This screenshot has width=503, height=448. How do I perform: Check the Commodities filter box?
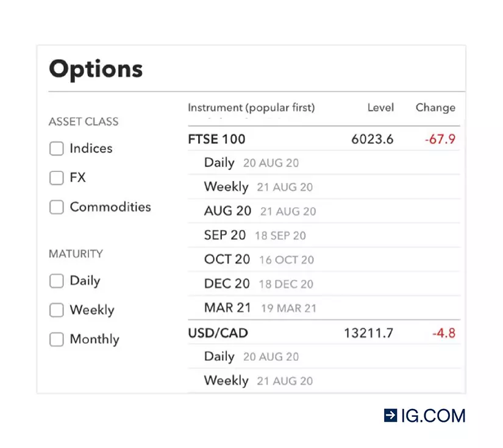(x=57, y=207)
